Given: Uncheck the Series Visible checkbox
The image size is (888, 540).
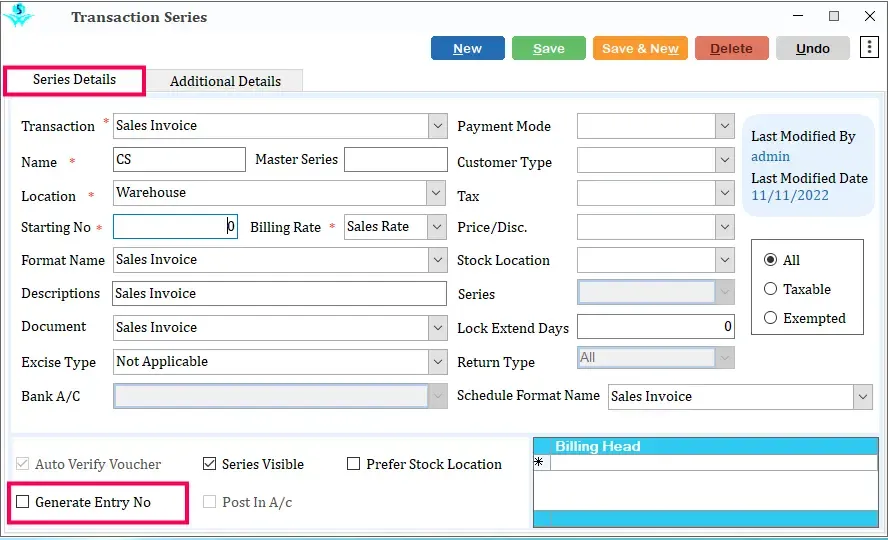Looking at the screenshot, I should pyautogui.click(x=210, y=464).
